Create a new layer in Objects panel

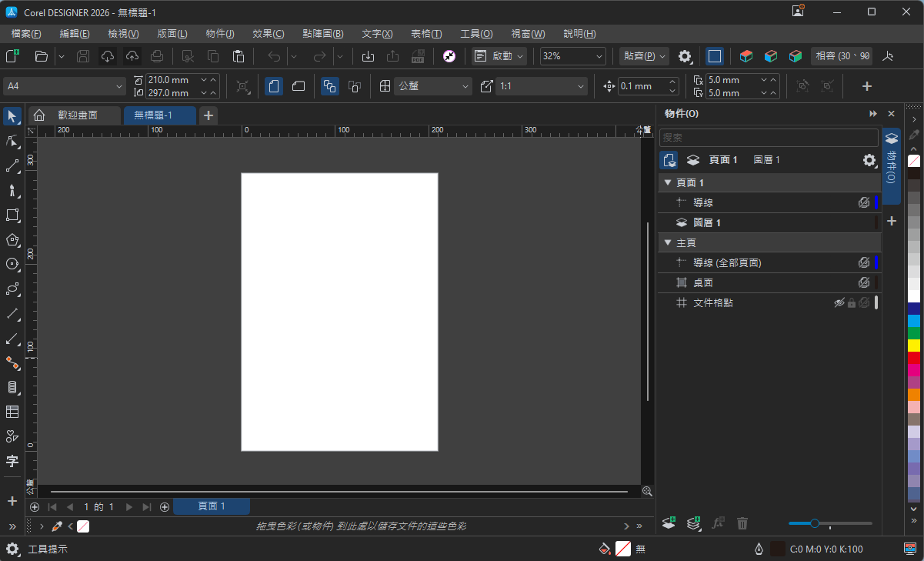click(669, 523)
